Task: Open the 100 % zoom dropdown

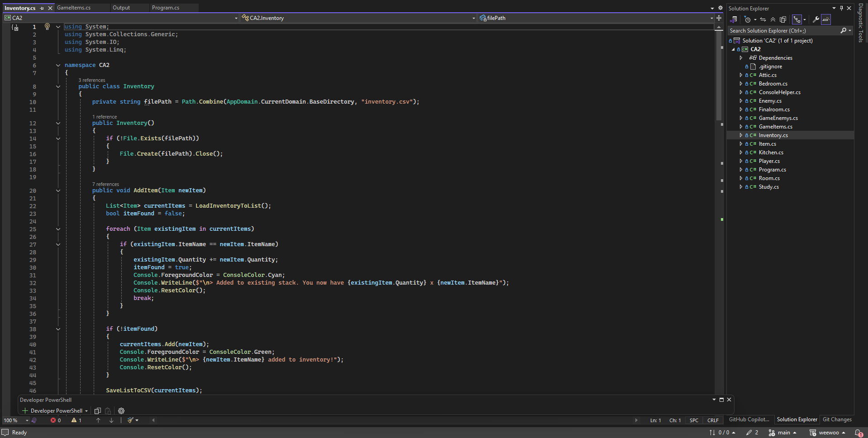Action: [27, 420]
